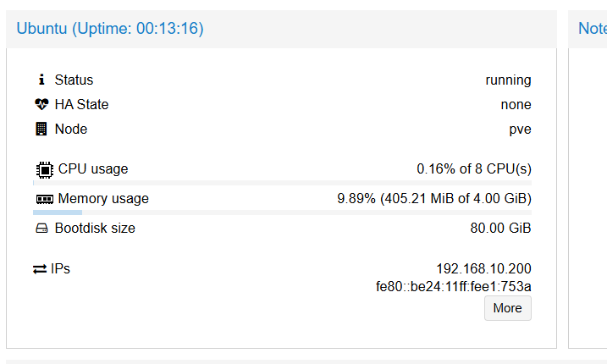Click the Notes panel header

click(593, 29)
